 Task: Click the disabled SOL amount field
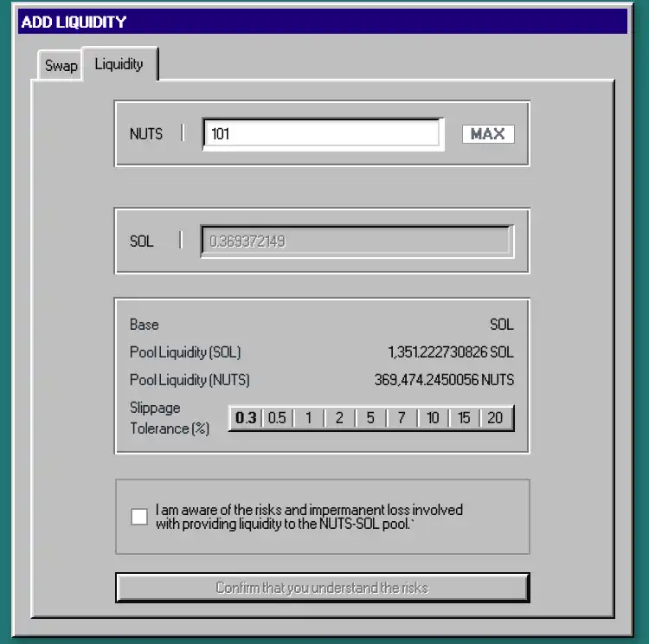coord(357,241)
